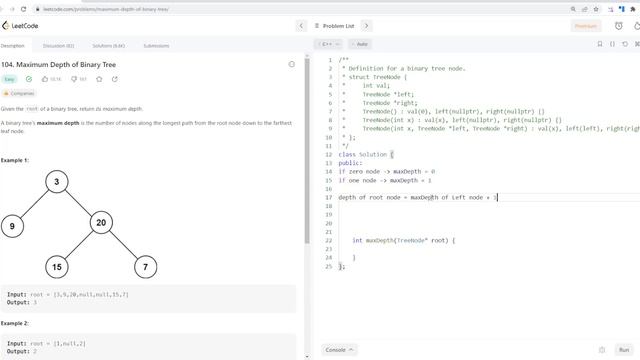
Task: Click 'Input: root = [1,null,2]' text
Action: coord(46,343)
